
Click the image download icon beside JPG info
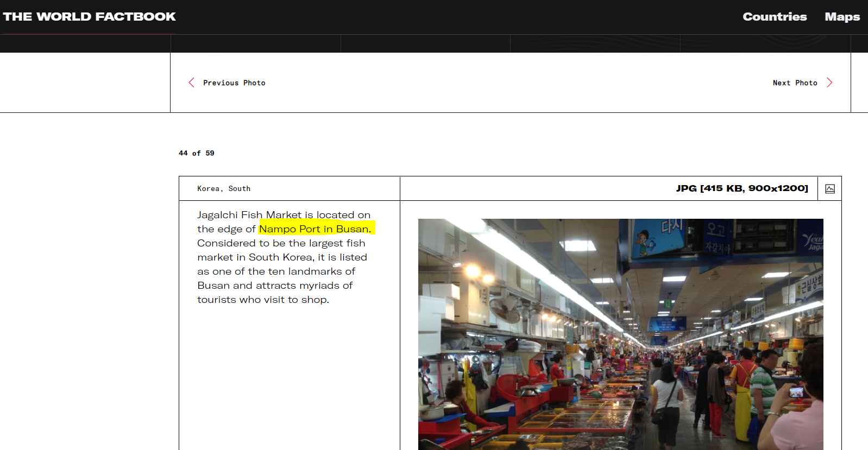coord(829,189)
